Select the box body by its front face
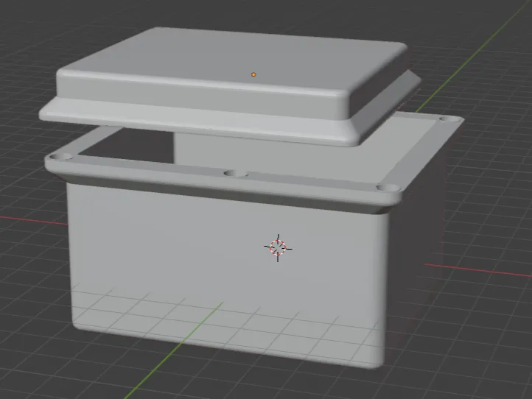532x399 pixels. pos(228,271)
